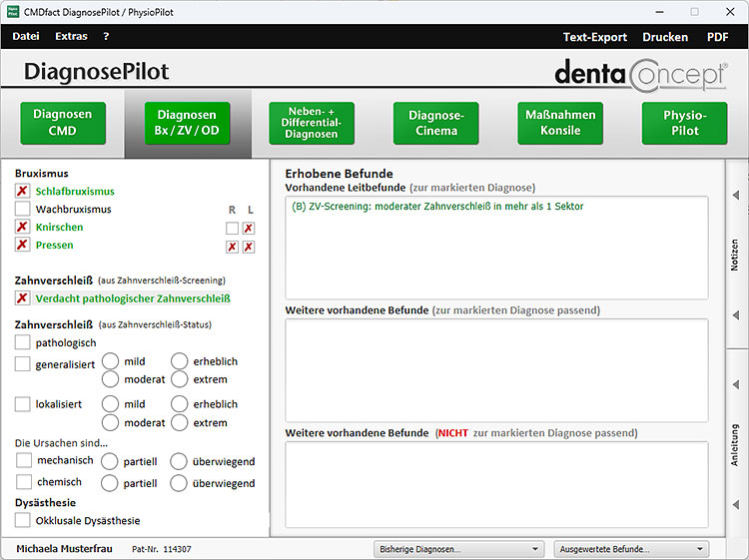
Task: Click the Schlafbruxismus green label
Action: (75, 191)
